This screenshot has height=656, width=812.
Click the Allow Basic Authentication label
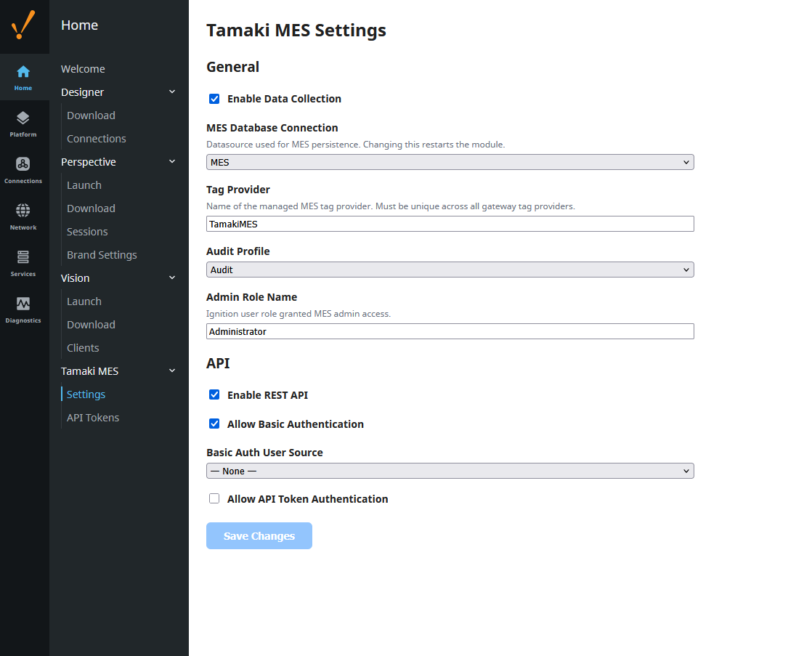296,424
